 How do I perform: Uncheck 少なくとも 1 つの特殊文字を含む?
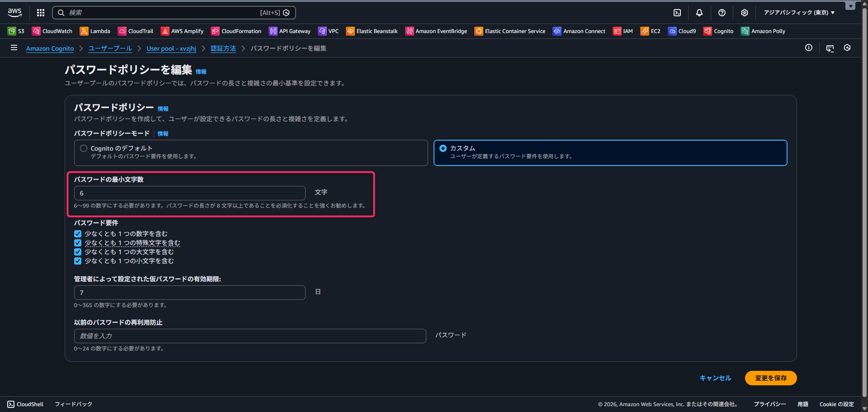coord(78,243)
